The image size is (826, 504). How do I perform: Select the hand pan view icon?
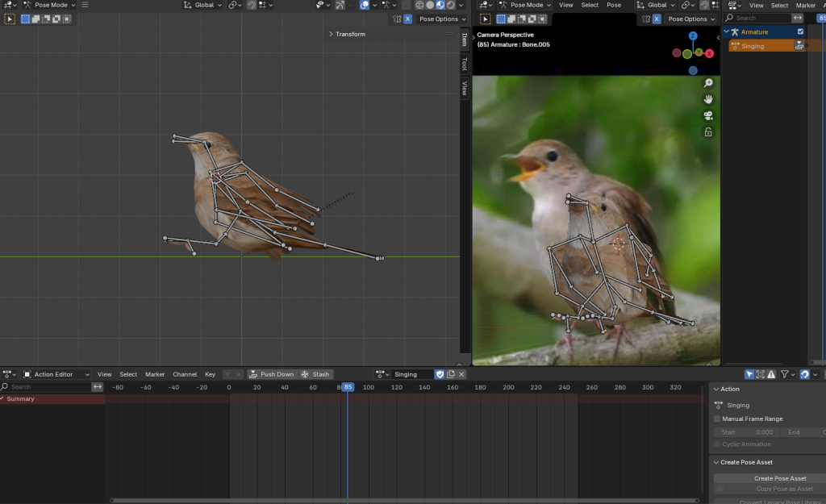tap(708, 99)
